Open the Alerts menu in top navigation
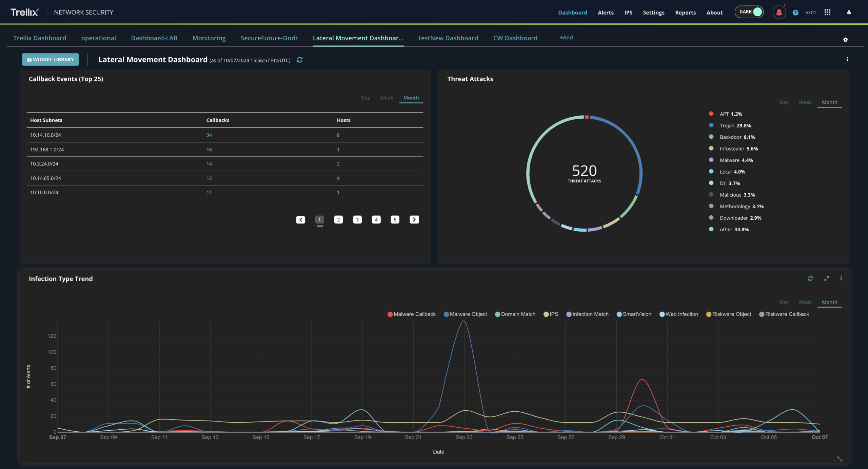Image resolution: width=868 pixels, height=469 pixels. click(x=606, y=13)
